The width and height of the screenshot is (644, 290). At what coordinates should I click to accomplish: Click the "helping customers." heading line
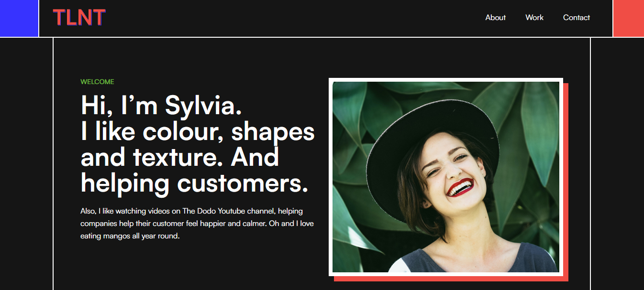click(x=194, y=183)
